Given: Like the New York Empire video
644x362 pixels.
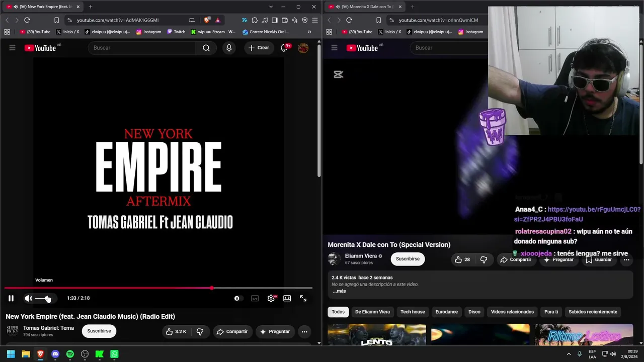Looking at the screenshot, I should 176,331.
